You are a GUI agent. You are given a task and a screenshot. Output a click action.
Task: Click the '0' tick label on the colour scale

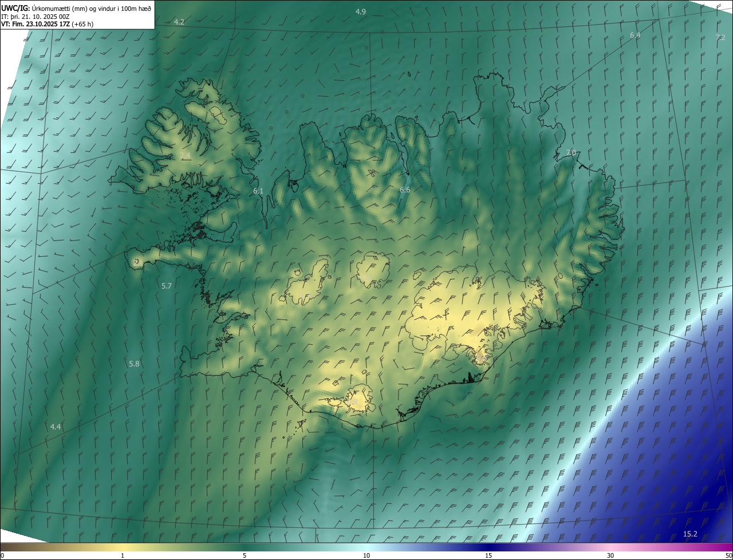pos(2,555)
